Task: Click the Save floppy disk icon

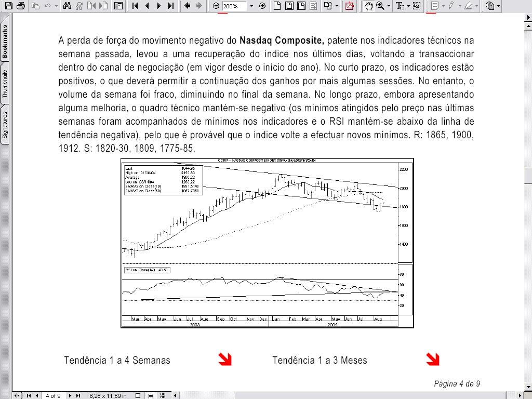Action: click(x=8, y=5)
